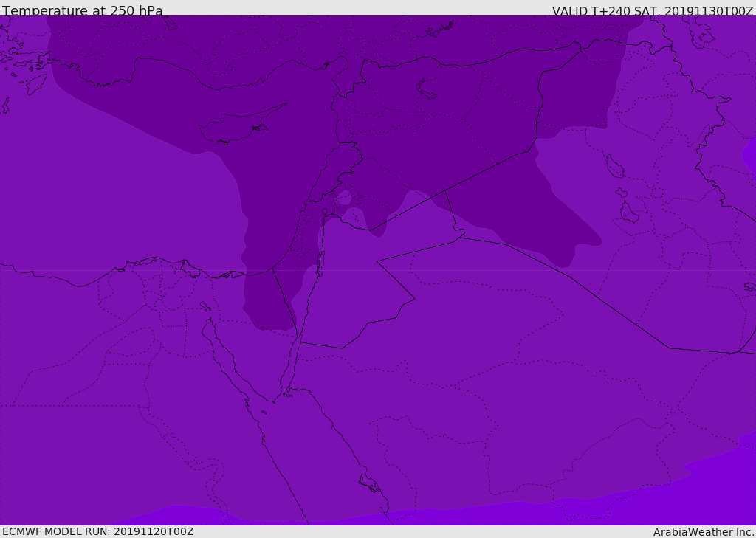
Task: Click the 'Temperature at 250 hPa' title text
Action: click(83, 10)
